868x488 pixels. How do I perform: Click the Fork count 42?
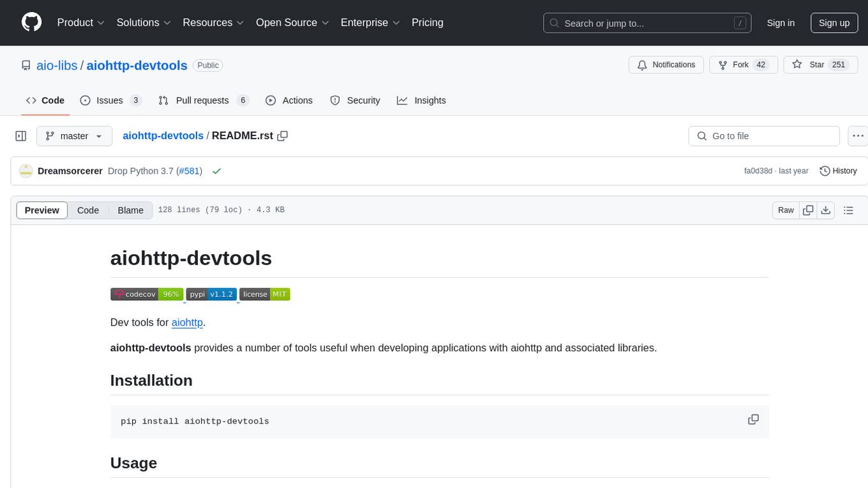[760, 65]
